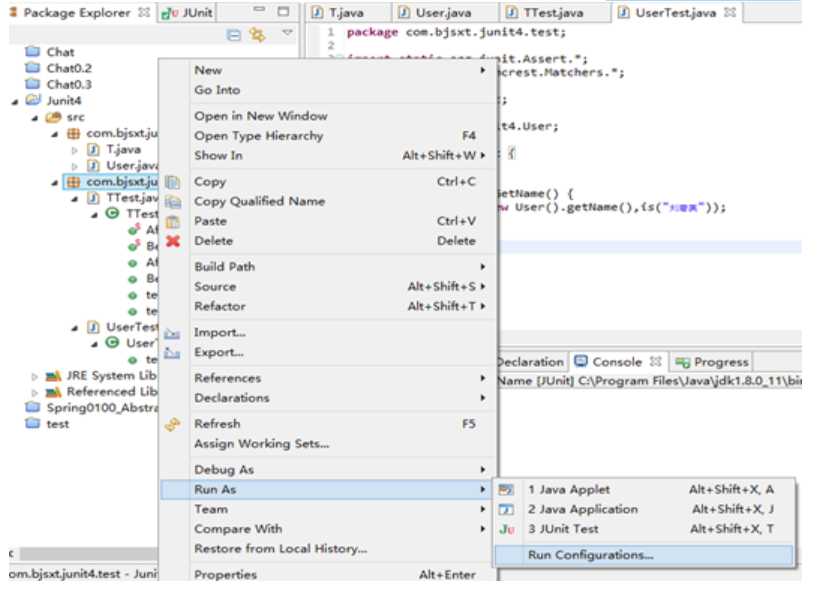Click the Refresh icon in context menu
The image size is (838, 597).
click(x=173, y=424)
